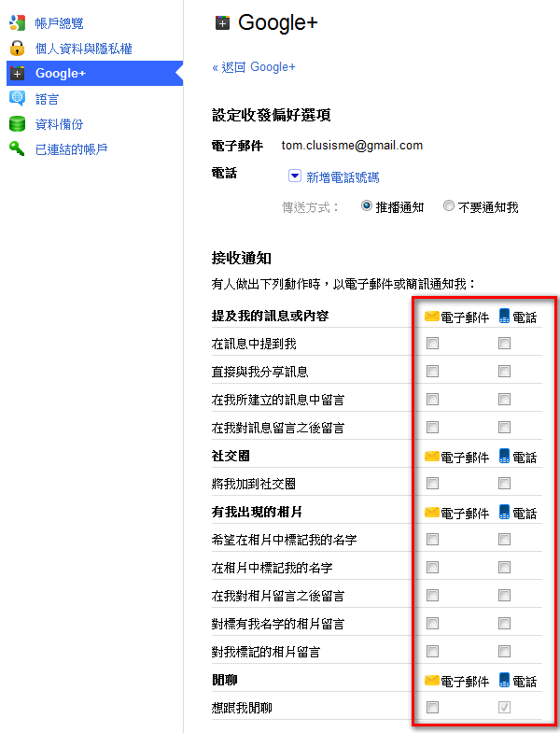Check email box for 直接與我分享訊息
The height and width of the screenshot is (733, 560).
(x=432, y=372)
